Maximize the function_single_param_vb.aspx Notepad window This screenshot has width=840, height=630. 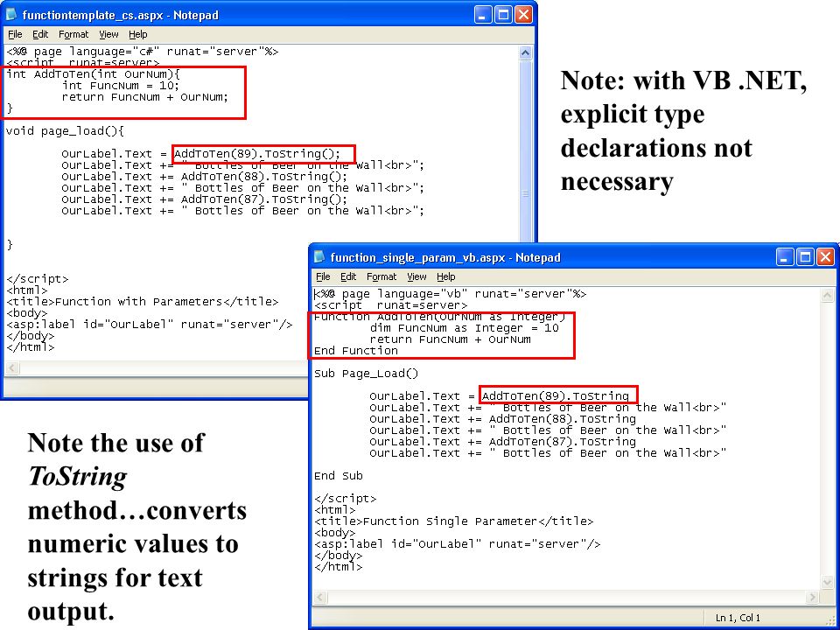tap(805, 257)
